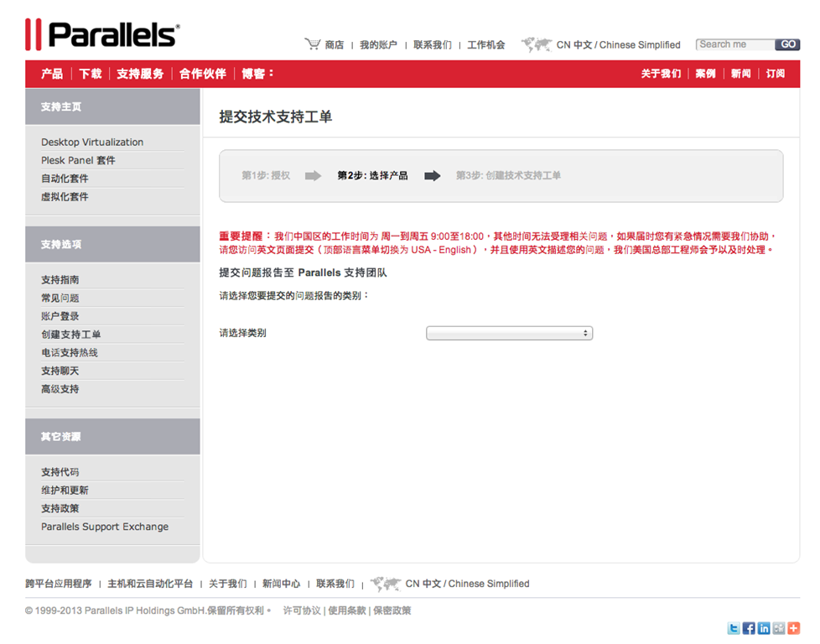Click the grey share icon in footer
Image resolution: width=820 pixels, height=644 pixels.
pos(779,628)
